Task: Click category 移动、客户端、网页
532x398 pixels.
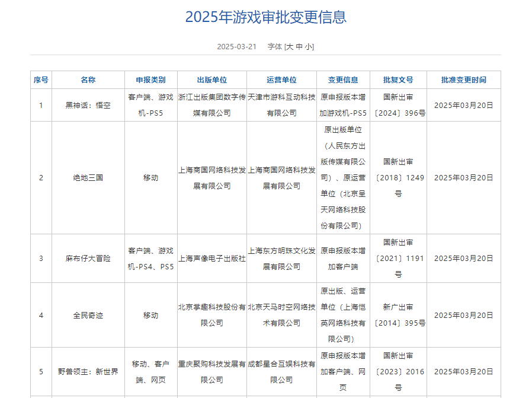Action: coord(150,371)
